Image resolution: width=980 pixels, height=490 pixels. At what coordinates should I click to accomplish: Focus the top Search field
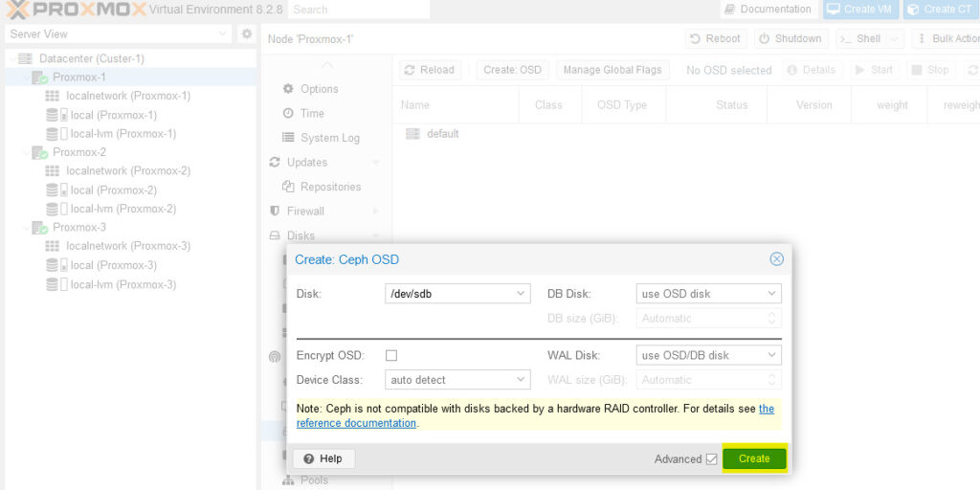click(360, 10)
